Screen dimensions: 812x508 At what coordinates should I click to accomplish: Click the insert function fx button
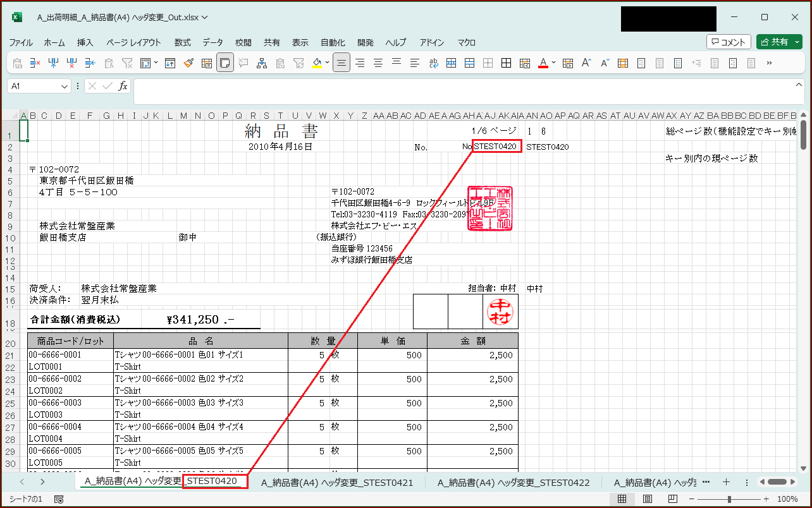[123, 86]
